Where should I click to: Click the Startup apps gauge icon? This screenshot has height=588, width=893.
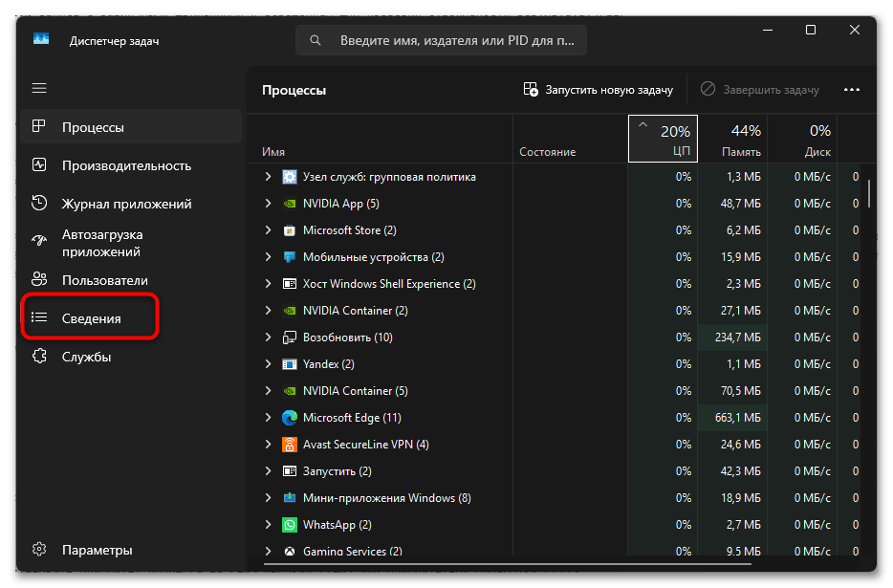click(39, 240)
